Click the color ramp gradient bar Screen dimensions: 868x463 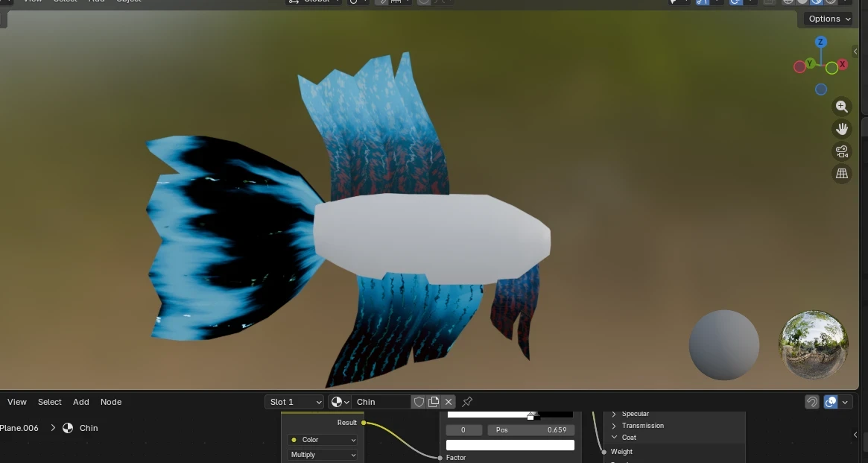click(510, 414)
